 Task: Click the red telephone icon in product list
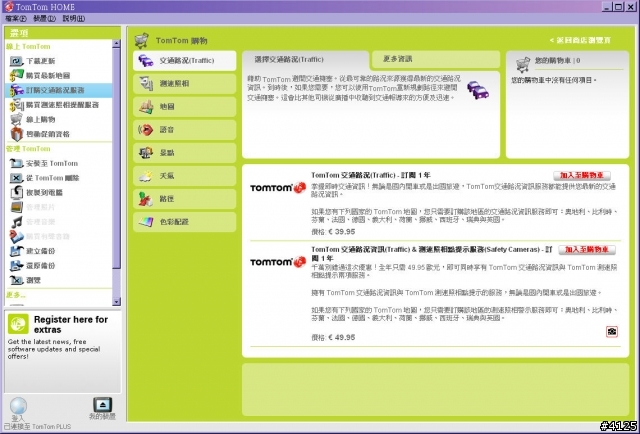[x=612, y=332]
